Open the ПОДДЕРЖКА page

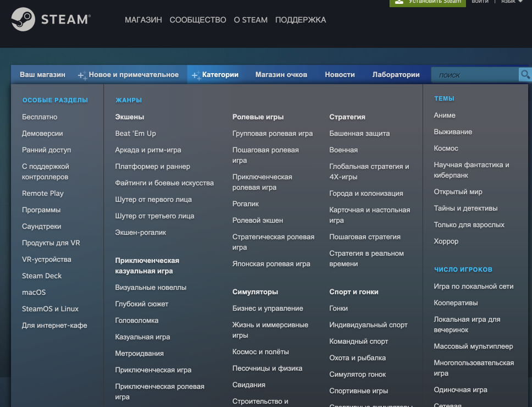[x=300, y=20]
